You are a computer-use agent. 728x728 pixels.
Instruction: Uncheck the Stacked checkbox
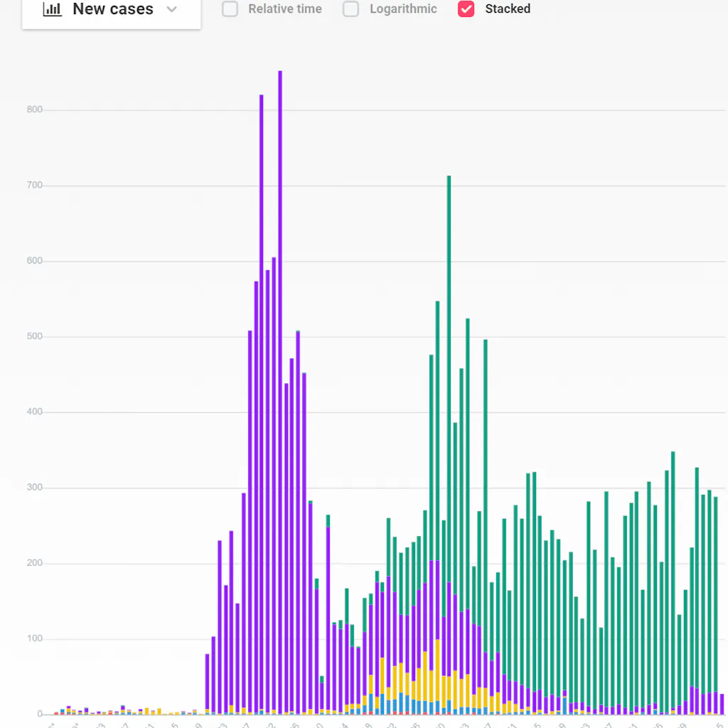(466, 9)
